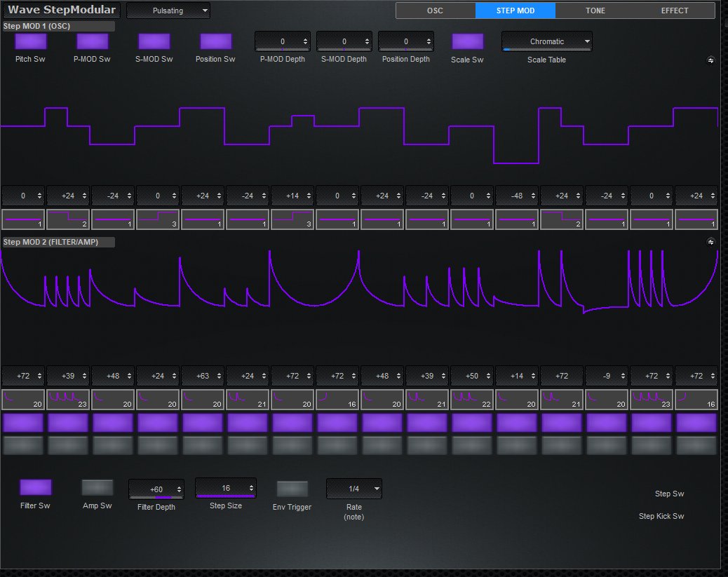The width and height of the screenshot is (728, 577).
Task: Open curve shape selector for Step MOD 1 step 4
Action: 158,219
